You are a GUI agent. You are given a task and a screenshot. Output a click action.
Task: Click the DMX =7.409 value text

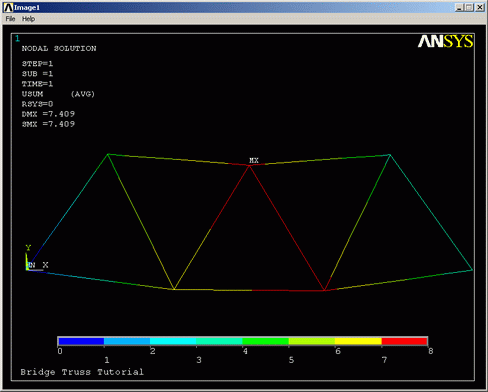click(x=48, y=114)
